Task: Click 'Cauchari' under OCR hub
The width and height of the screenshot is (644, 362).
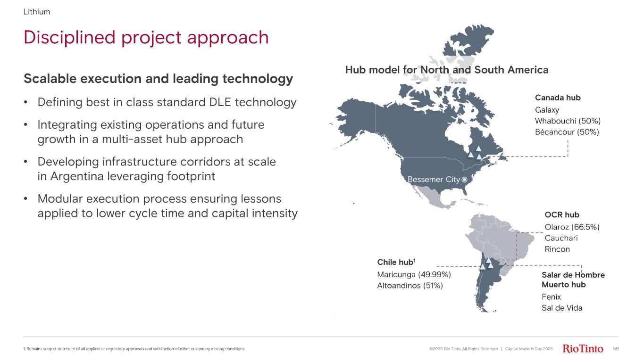Action: (x=561, y=238)
